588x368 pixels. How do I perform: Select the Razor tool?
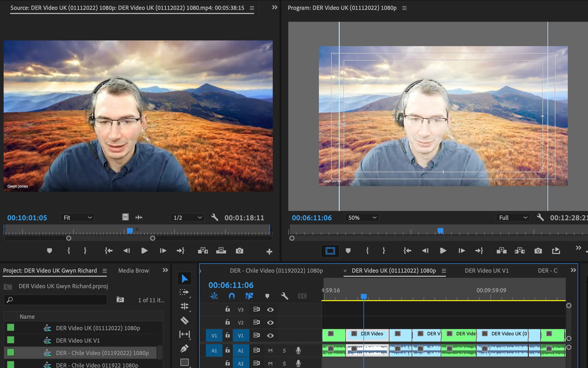(x=184, y=321)
